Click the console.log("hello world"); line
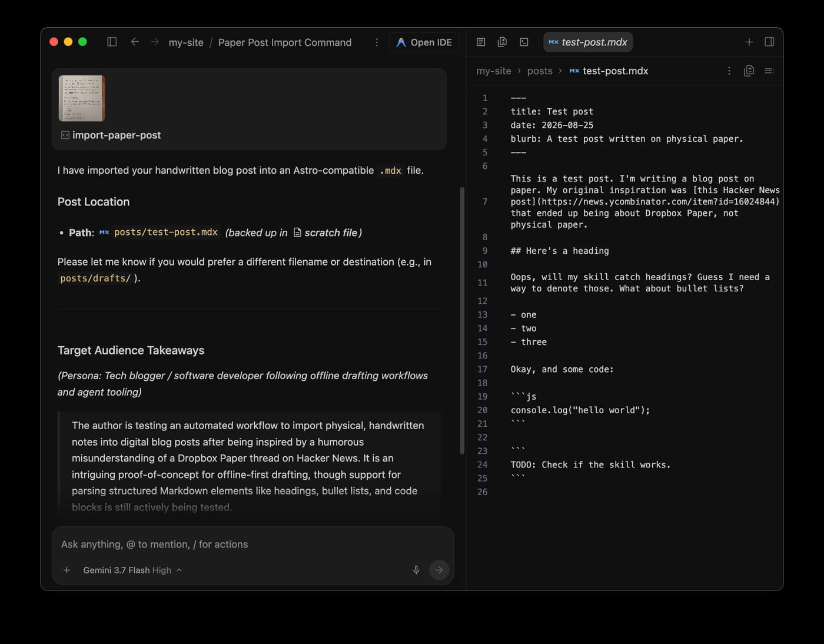This screenshot has height=644, width=824. 580,410
